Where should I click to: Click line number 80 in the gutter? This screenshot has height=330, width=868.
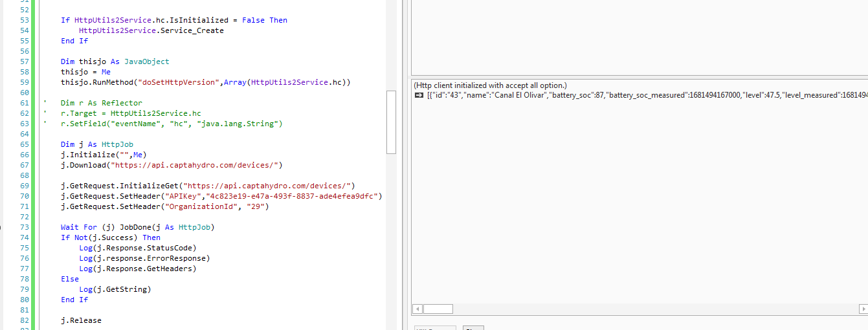25,300
